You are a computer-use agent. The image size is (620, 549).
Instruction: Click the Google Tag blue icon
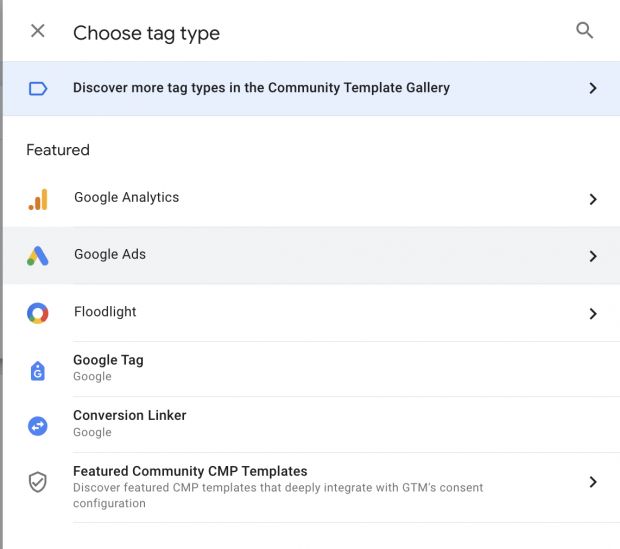tap(38, 371)
